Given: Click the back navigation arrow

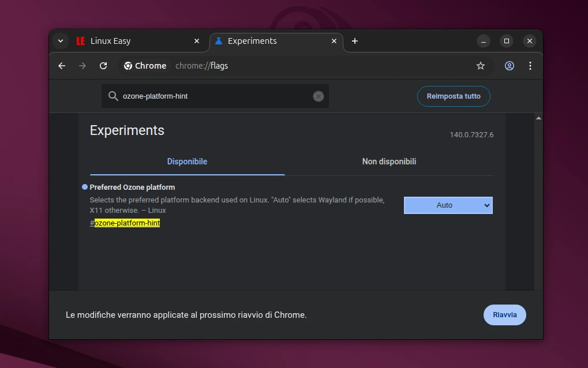Looking at the screenshot, I should [x=62, y=66].
